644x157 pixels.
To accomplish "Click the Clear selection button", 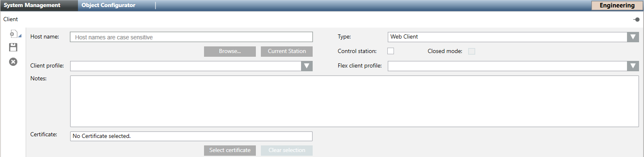I will tap(287, 150).
